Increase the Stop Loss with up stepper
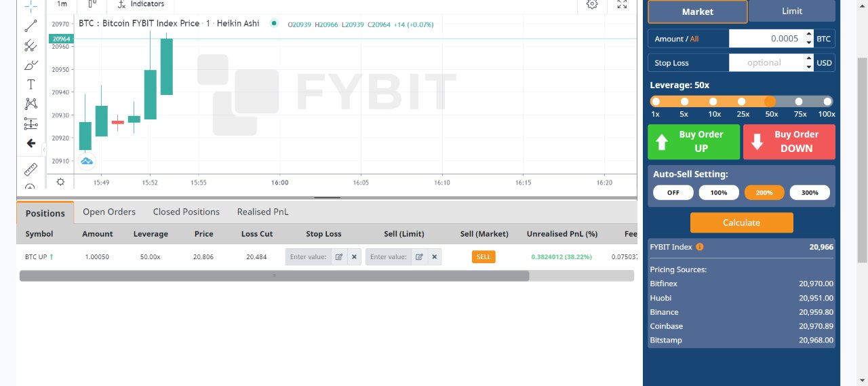Viewport: 868px width, 386px height. 808,59
